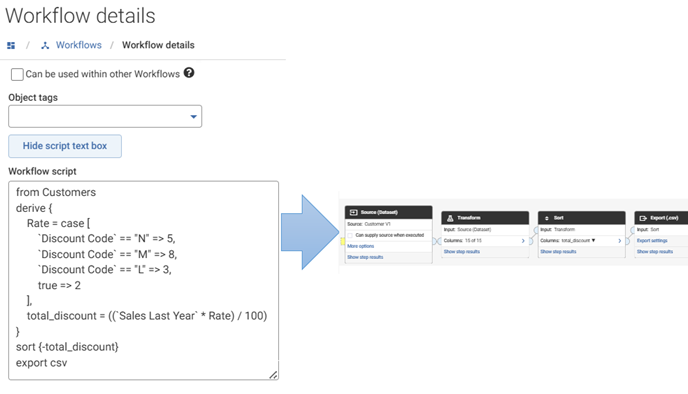Click the Export (.csv) step icon

click(x=643, y=218)
